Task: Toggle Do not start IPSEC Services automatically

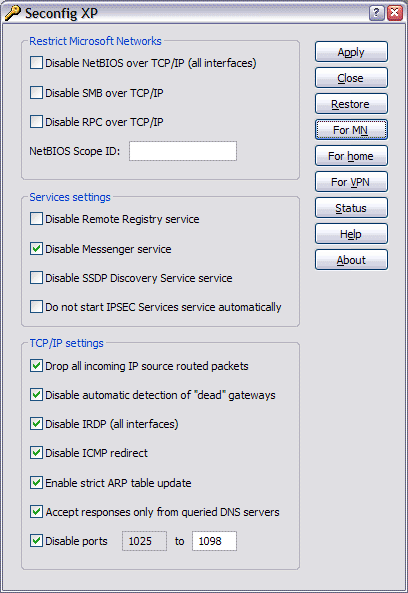Action: pos(36,307)
